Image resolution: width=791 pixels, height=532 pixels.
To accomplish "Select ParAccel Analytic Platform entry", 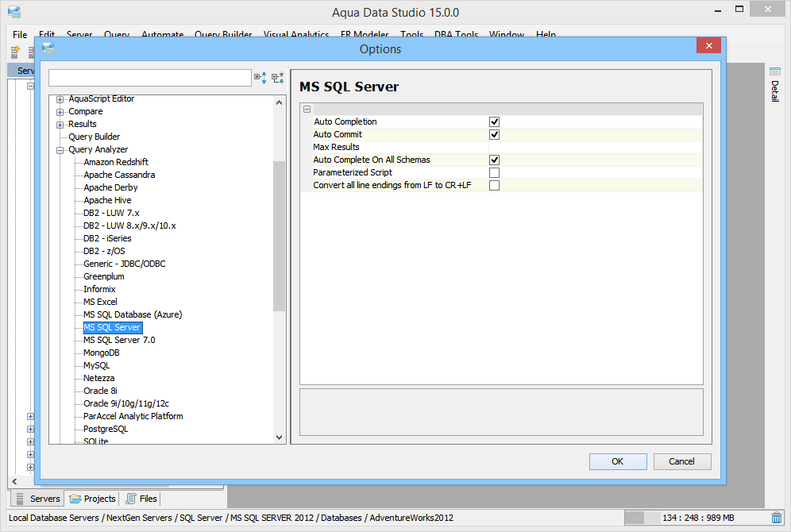I will tap(133, 416).
